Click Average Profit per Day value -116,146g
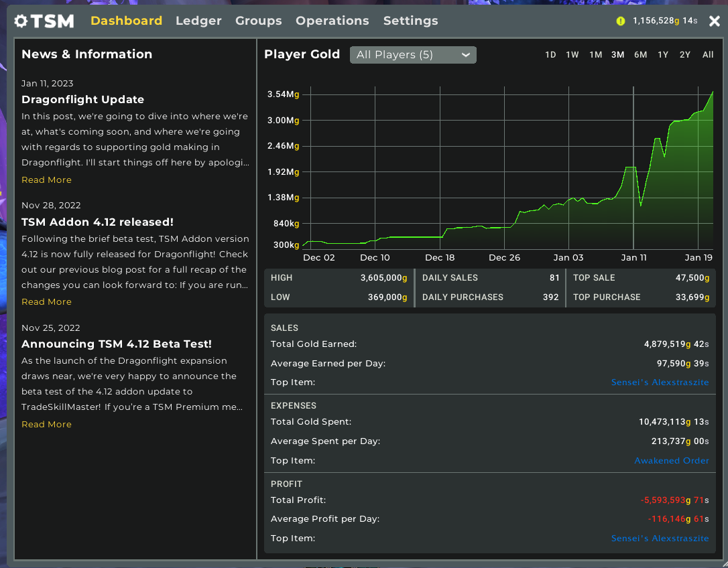This screenshot has height=568, width=728. [x=678, y=519]
